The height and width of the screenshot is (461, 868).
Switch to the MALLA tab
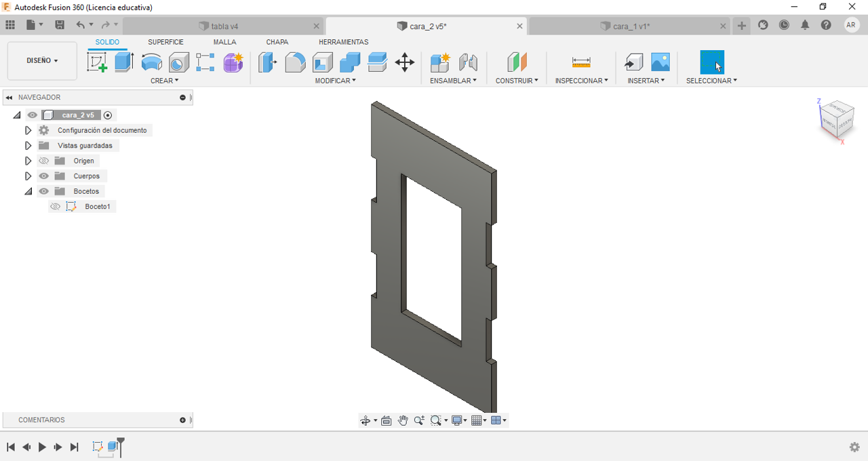click(224, 42)
